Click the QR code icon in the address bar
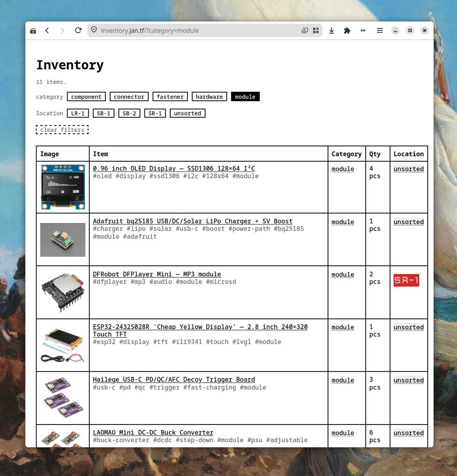This screenshot has height=476, width=457. [x=316, y=30]
